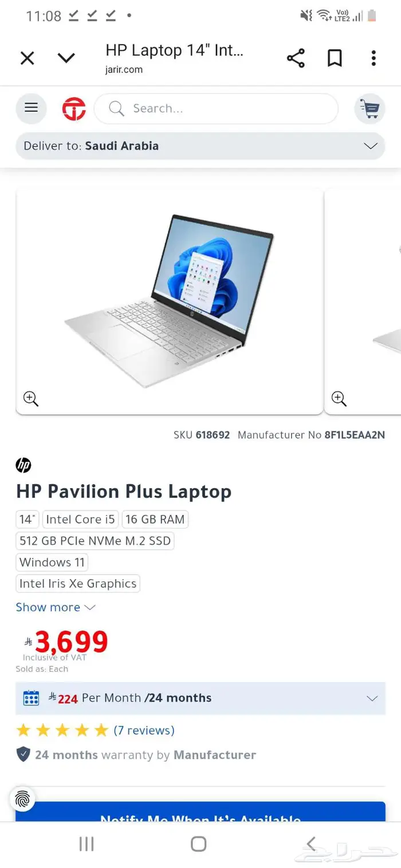401x868 pixels.
Task: Bookmark this page with bookmark icon
Action: point(335,58)
